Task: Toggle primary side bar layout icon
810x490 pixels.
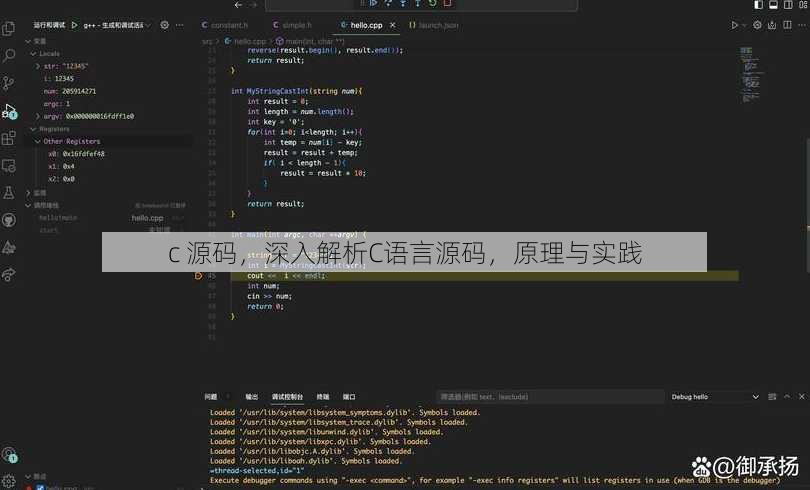Action: point(758,5)
